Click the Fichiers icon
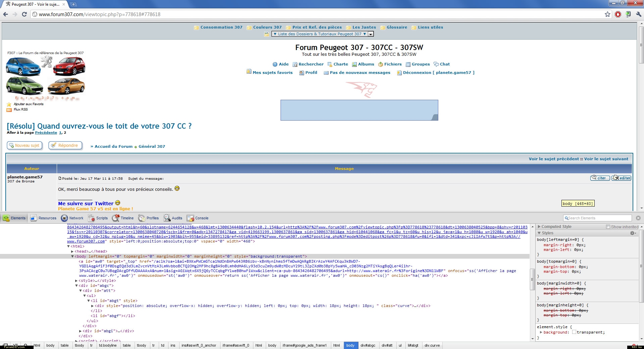Viewport: 644px width, 349px height. click(x=381, y=64)
